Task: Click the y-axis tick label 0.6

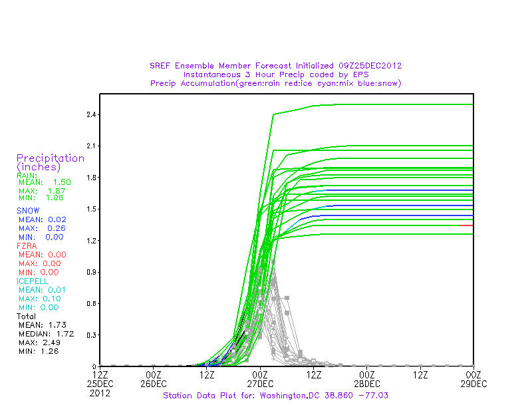Action: click(x=91, y=304)
